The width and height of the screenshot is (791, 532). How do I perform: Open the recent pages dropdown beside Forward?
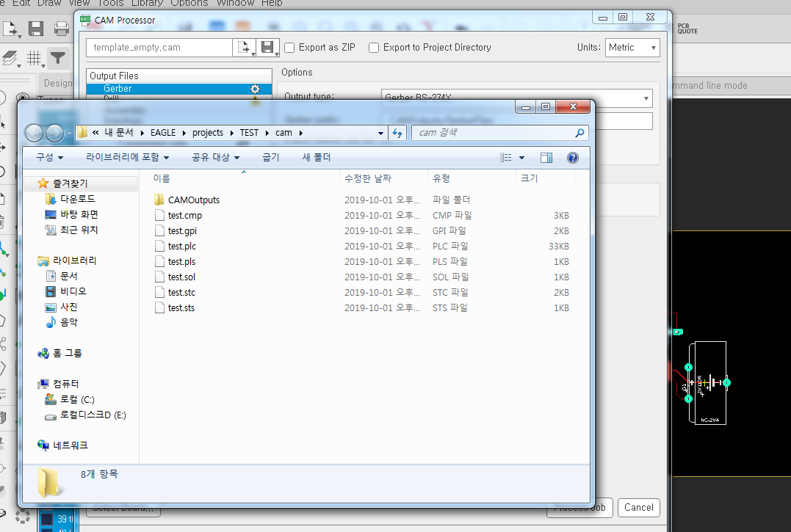(x=69, y=134)
